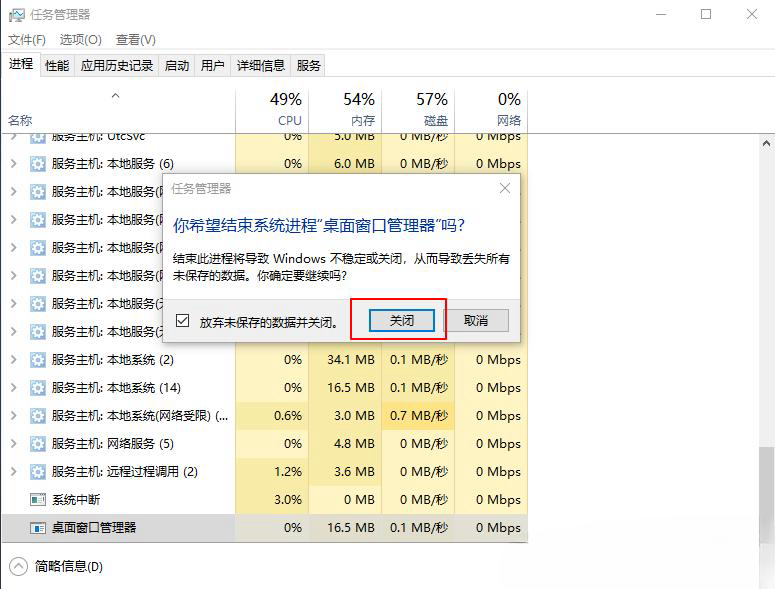The image size is (775, 589).
Task: Click gear icon of 服务主机: 网络服务 (5)
Action: tap(38, 444)
